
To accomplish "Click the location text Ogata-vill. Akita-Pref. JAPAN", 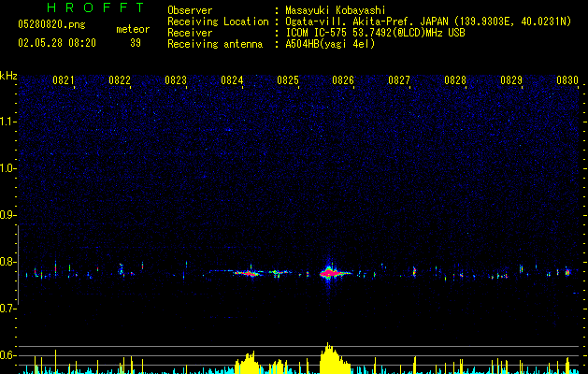I will (x=367, y=22).
